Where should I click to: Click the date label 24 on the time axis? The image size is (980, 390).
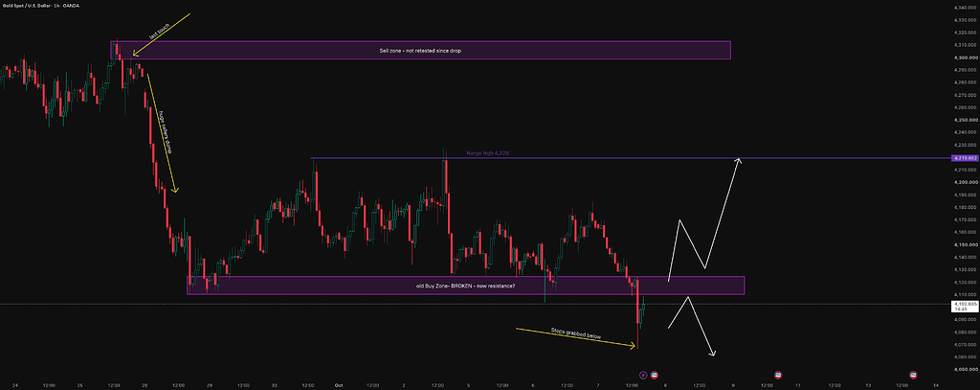[15, 385]
